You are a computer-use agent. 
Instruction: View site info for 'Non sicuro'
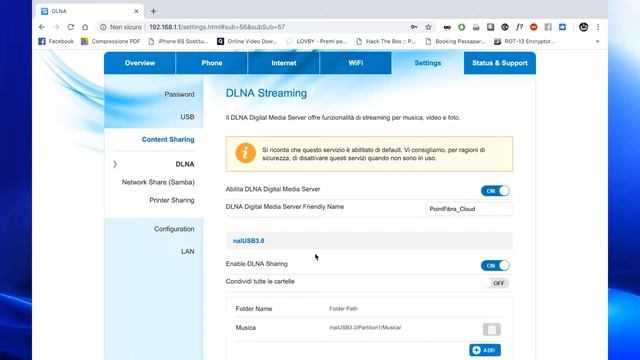click(121, 27)
